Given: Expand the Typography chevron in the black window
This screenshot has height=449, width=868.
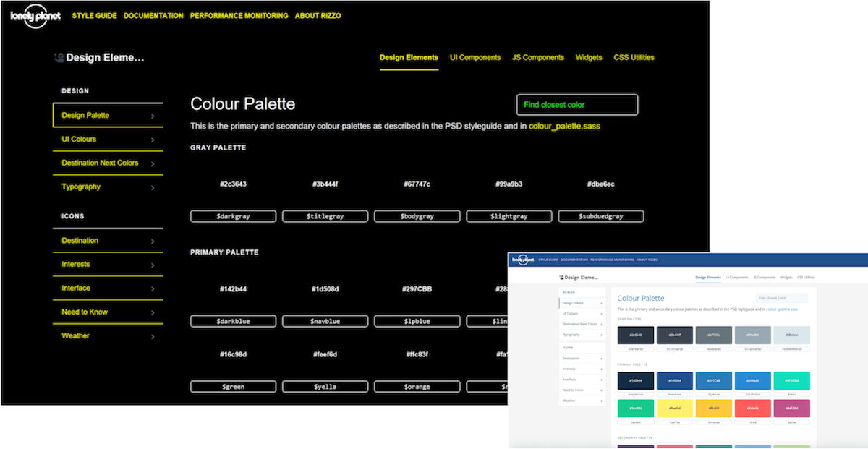Looking at the screenshot, I should click(x=153, y=188).
